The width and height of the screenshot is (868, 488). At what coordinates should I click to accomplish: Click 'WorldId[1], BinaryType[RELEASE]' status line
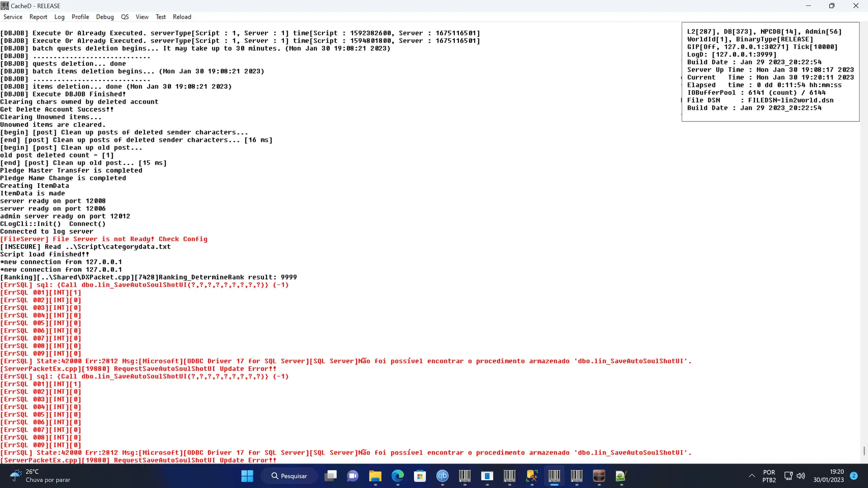(x=750, y=39)
